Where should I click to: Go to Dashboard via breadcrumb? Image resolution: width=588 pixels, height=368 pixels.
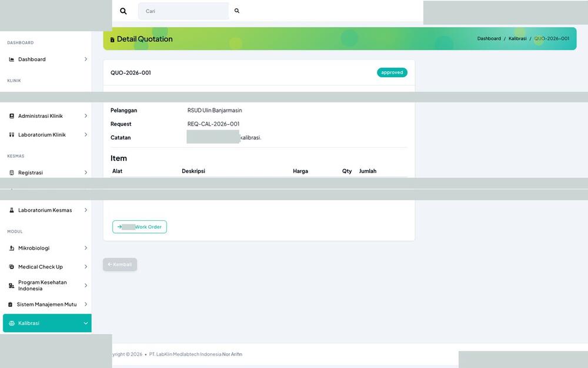click(x=489, y=39)
